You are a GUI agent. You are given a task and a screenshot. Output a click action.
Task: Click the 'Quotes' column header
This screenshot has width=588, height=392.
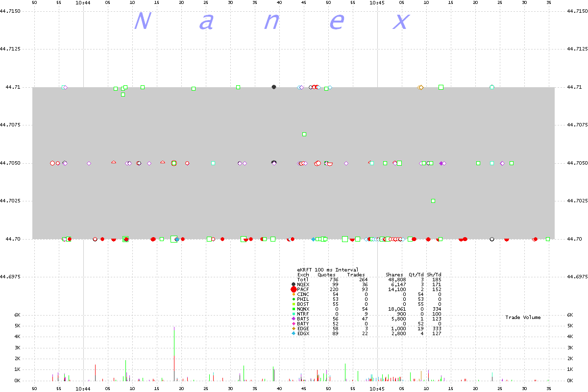pos(327,274)
